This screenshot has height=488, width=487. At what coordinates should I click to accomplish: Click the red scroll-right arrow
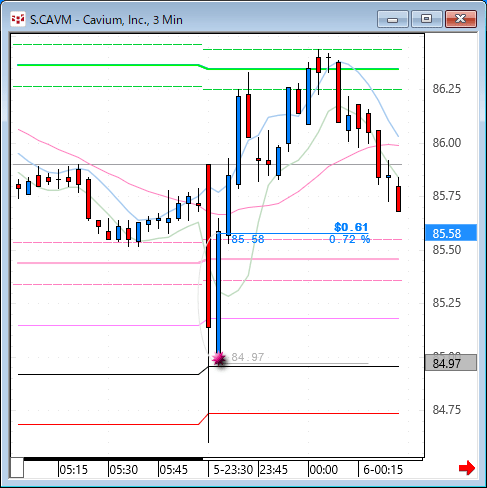[467, 468]
